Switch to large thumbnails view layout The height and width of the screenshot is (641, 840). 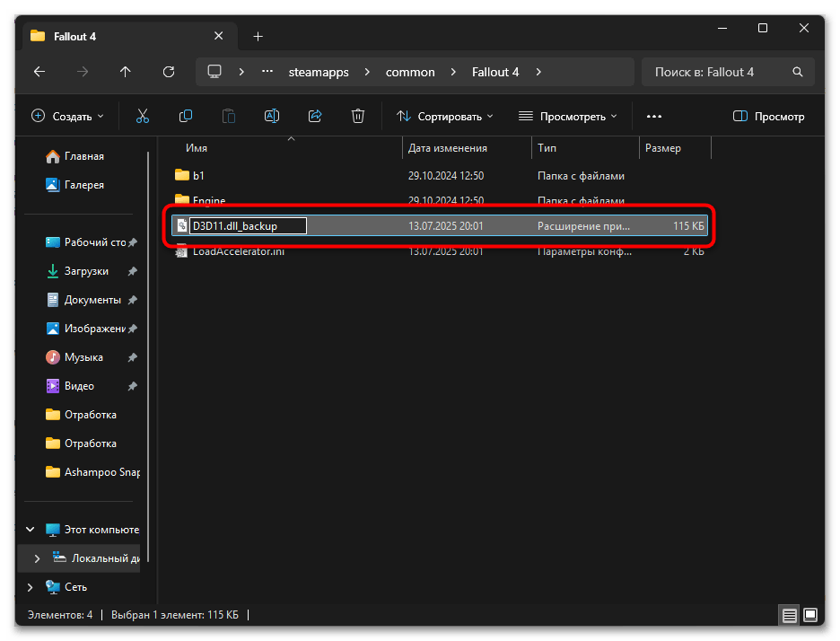pyautogui.click(x=810, y=615)
